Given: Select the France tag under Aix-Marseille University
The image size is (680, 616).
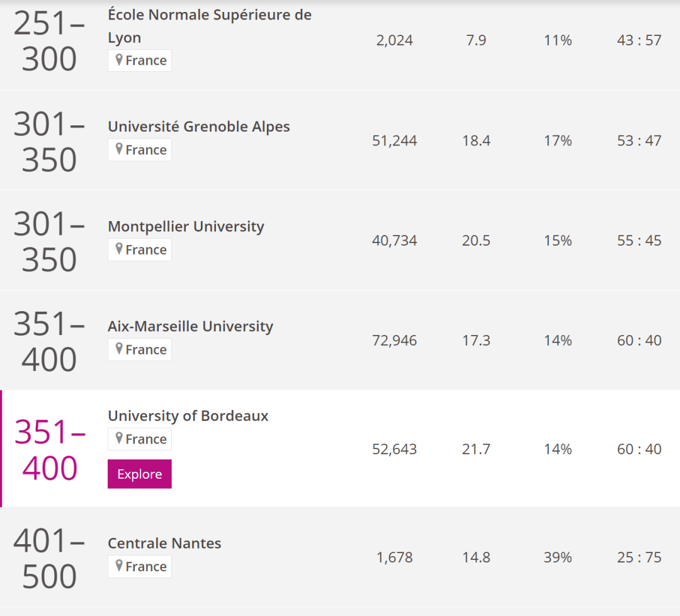Looking at the screenshot, I should coord(140,350).
